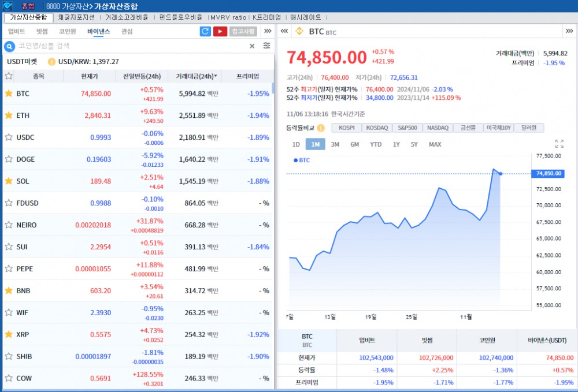Sort by 거래대금(24h) column arrow
This screenshot has width=578, height=392.
click(216, 76)
